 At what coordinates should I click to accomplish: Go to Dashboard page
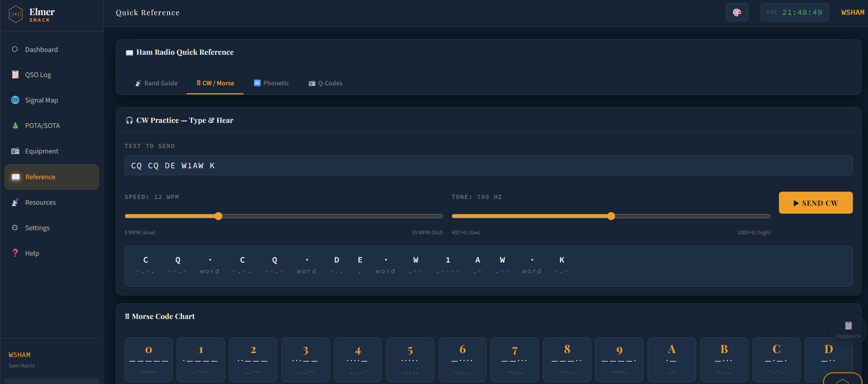point(52,50)
